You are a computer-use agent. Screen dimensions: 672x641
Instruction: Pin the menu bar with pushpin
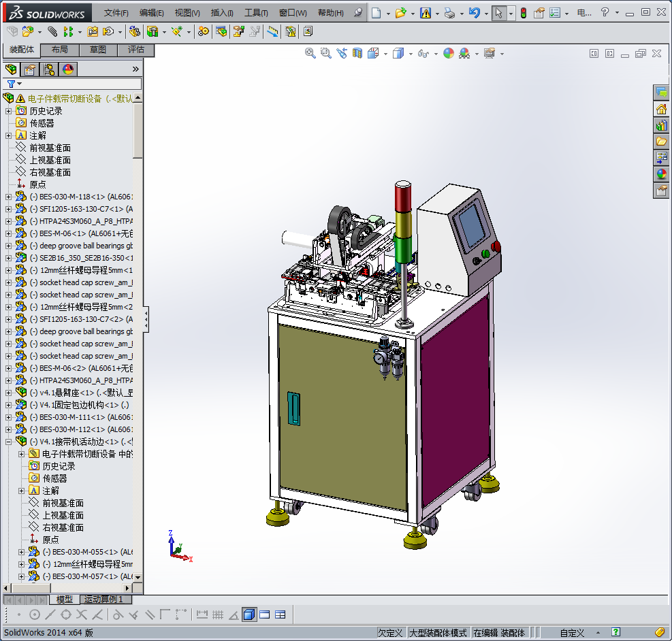pos(358,12)
